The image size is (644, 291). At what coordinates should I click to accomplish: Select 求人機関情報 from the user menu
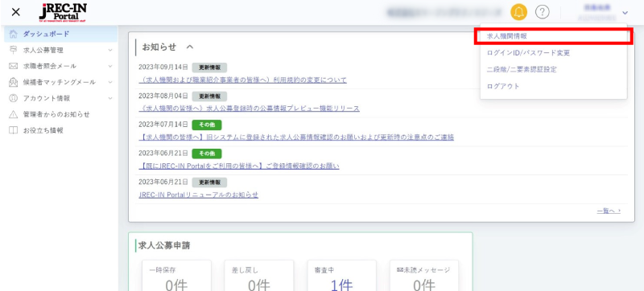(553, 36)
